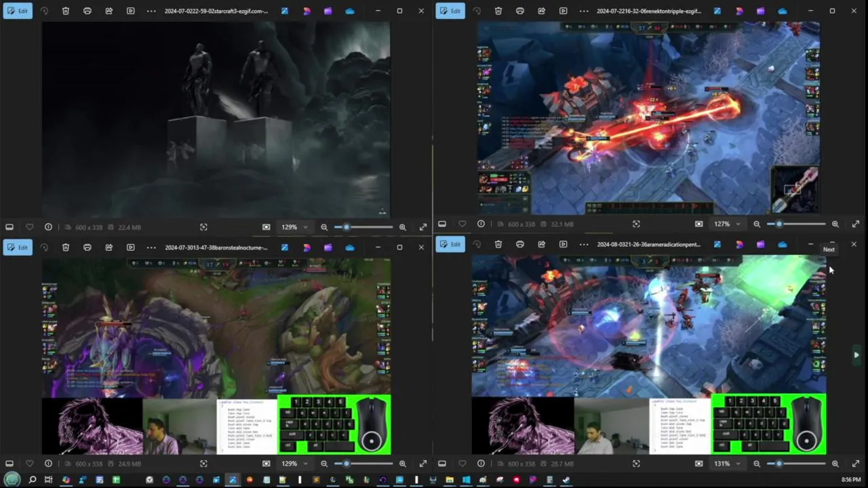The height and width of the screenshot is (488, 868).
Task: Print the starcraft3 image
Action: [87, 11]
